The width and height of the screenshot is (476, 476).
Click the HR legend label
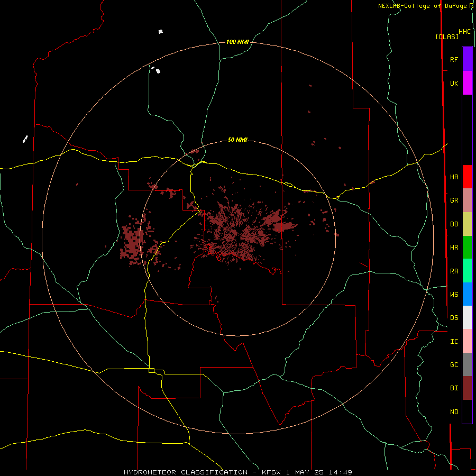point(454,248)
